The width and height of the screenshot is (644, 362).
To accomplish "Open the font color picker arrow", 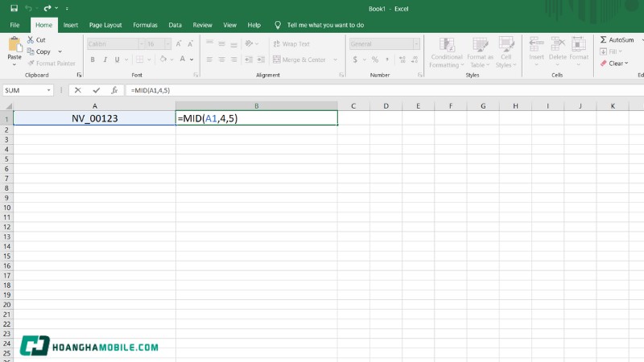I will coord(192,60).
